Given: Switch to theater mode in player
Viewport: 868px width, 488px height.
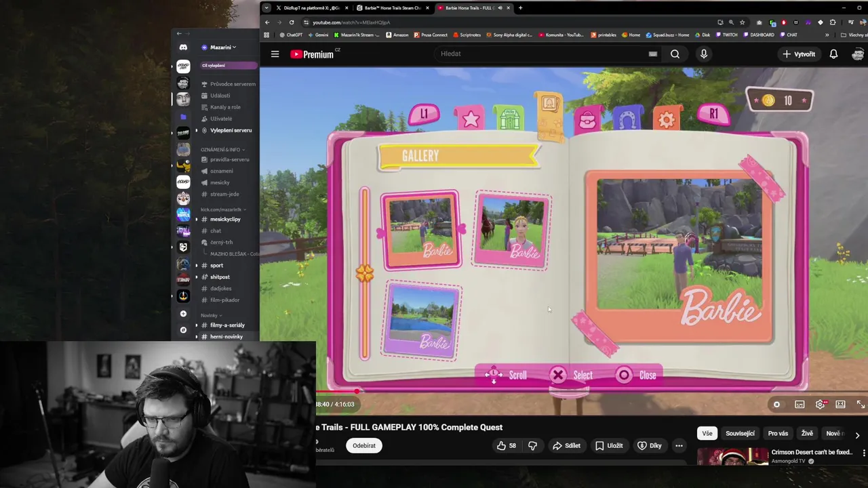Looking at the screenshot, I should click(840, 405).
